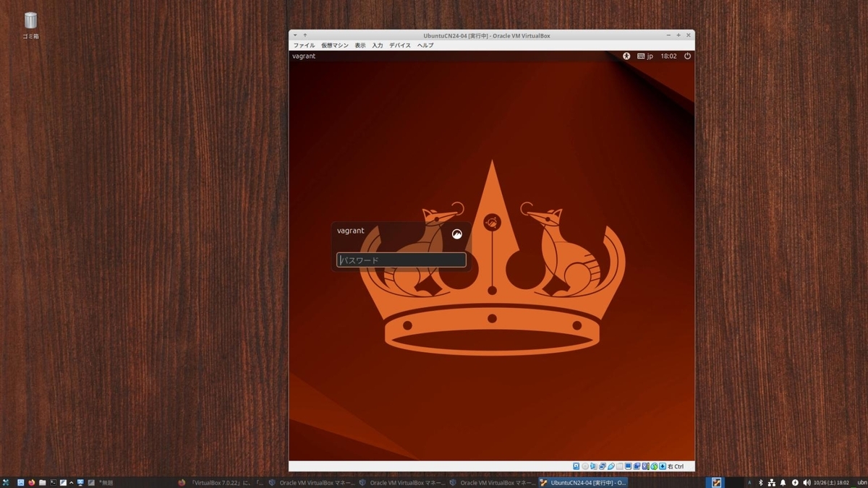Viewport: 868px width, 488px height.
Task: Open the window menu arrow in VirtualBox title bar
Action: pos(295,35)
